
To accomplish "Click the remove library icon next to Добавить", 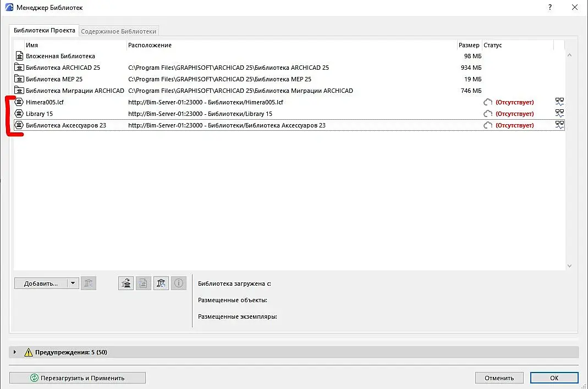I will click(x=89, y=283).
